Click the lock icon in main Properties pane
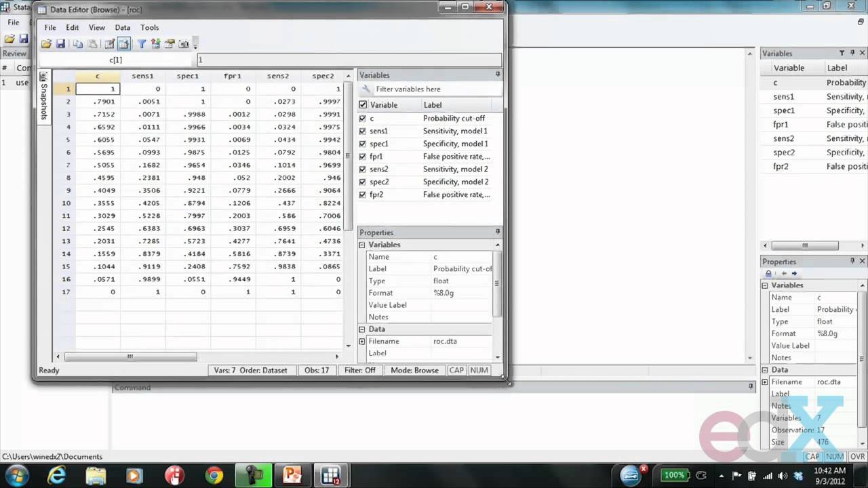The width and height of the screenshot is (868, 488). (x=768, y=274)
